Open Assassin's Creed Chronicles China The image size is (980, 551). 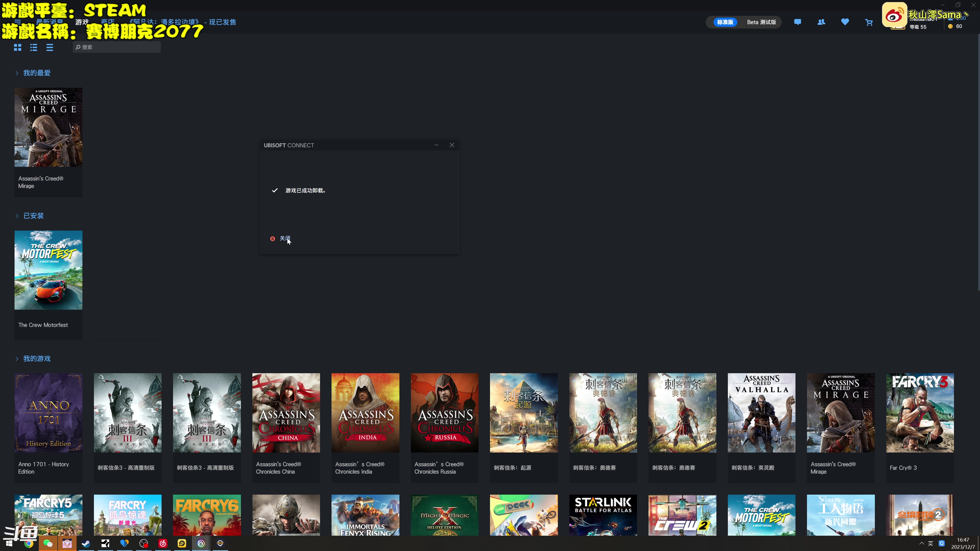(x=286, y=428)
